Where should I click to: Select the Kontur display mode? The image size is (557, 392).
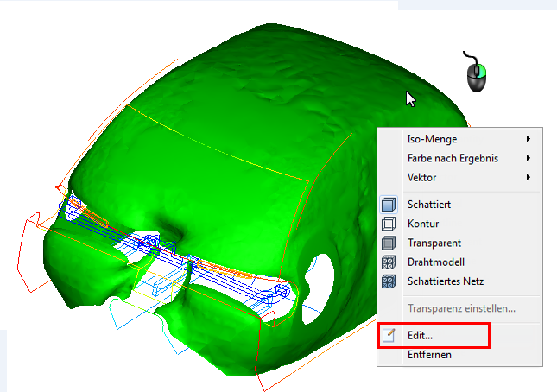tap(459, 224)
